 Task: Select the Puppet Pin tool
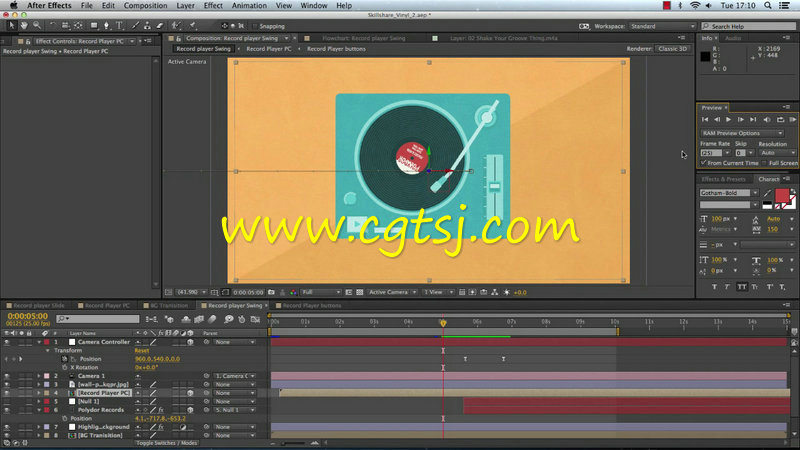coord(192,25)
